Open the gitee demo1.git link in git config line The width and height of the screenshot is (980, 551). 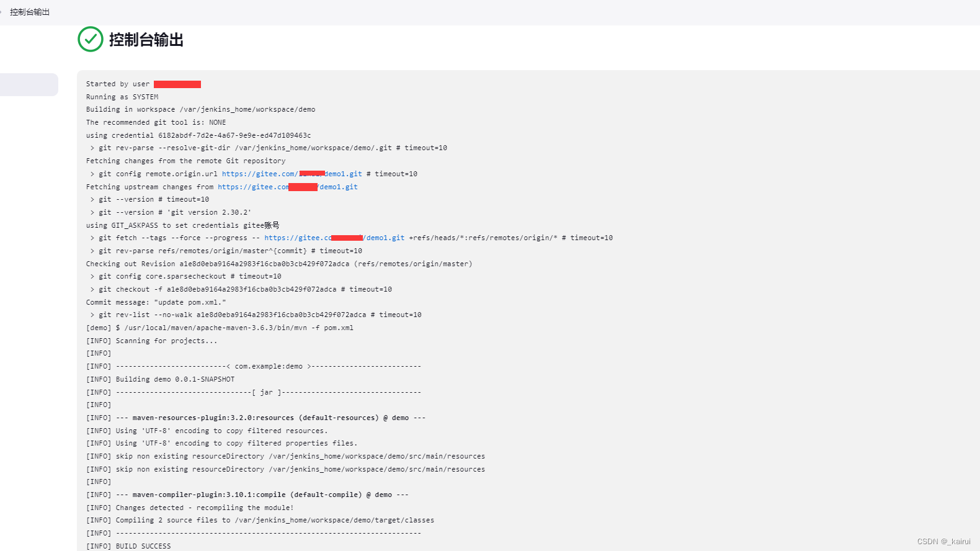(292, 174)
